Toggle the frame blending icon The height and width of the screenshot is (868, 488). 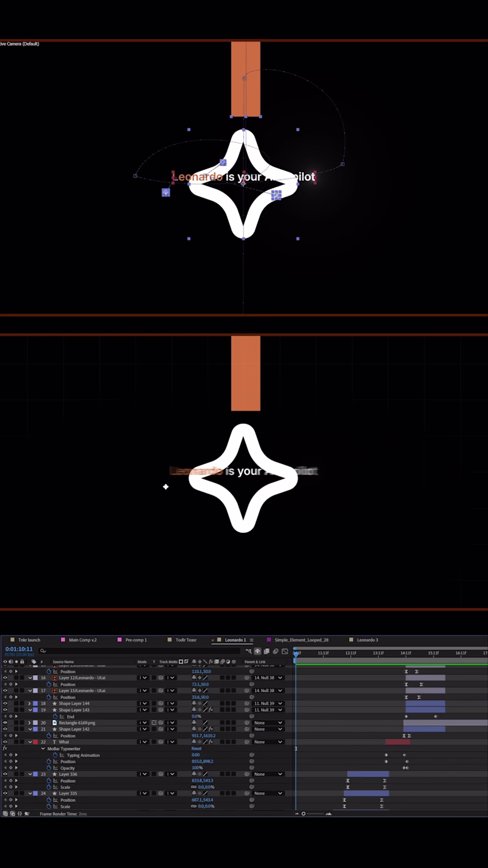(x=267, y=651)
